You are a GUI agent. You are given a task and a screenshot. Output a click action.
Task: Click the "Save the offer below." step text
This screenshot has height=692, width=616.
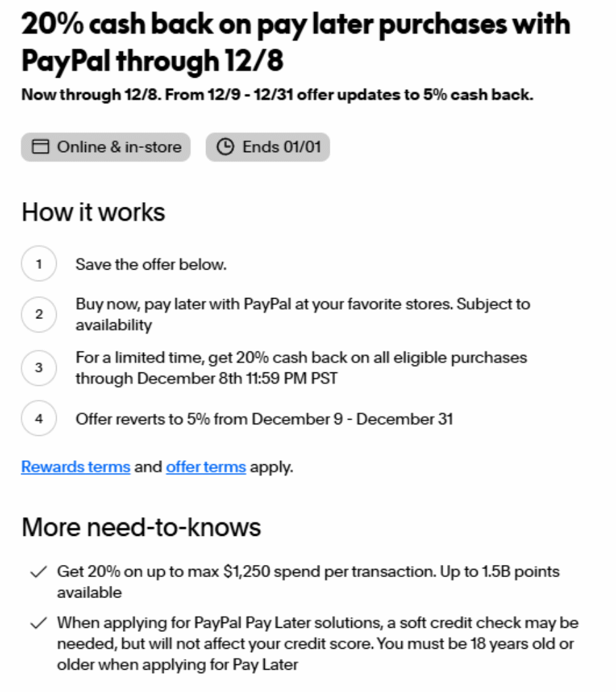click(x=151, y=264)
